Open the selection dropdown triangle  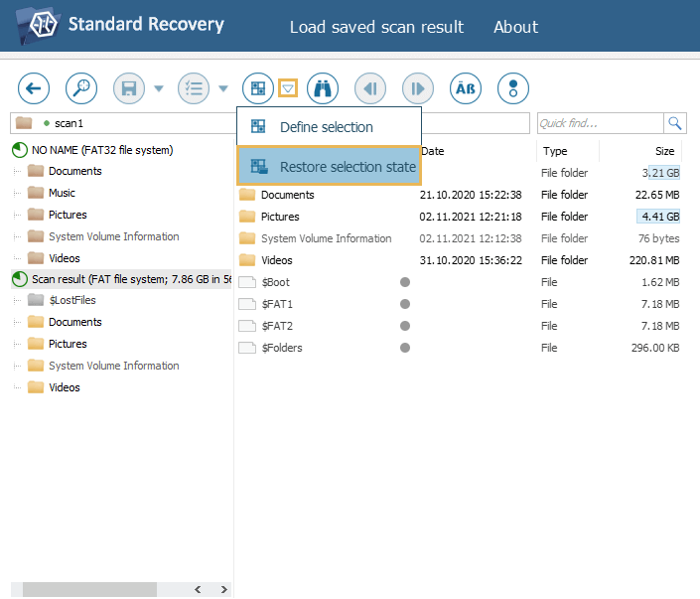coord(287,88)
